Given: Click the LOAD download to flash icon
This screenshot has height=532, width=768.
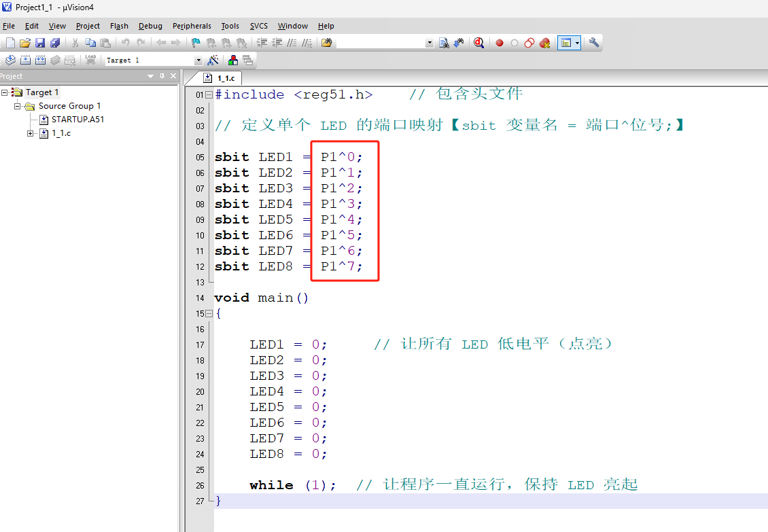Looking at the screenshot, I should [x=90, y=60].
